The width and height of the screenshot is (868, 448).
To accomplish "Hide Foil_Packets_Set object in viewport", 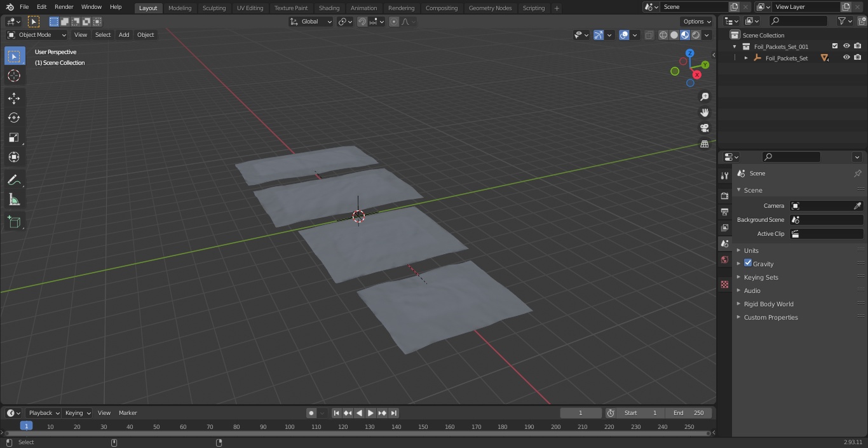I will [x=846, y=58].
